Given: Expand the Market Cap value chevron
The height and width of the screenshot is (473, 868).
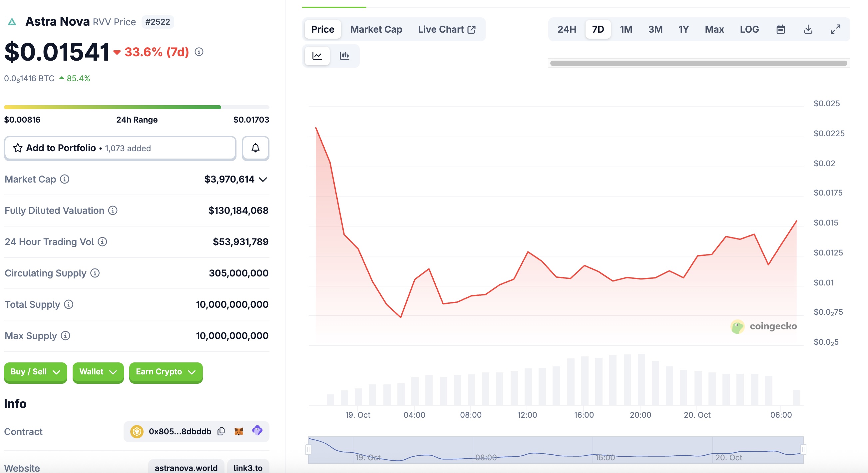Looking at the screenshot, I should [x=263, y=180].
